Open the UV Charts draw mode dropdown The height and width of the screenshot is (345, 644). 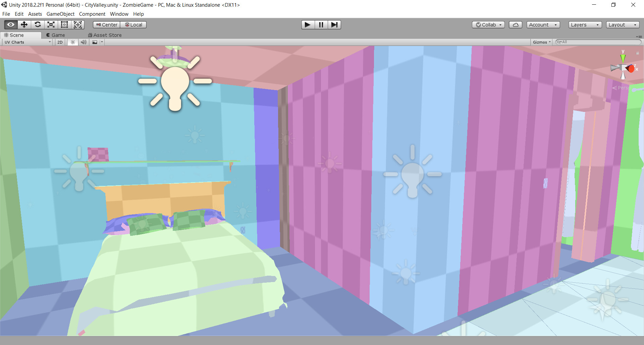[27, 42]
